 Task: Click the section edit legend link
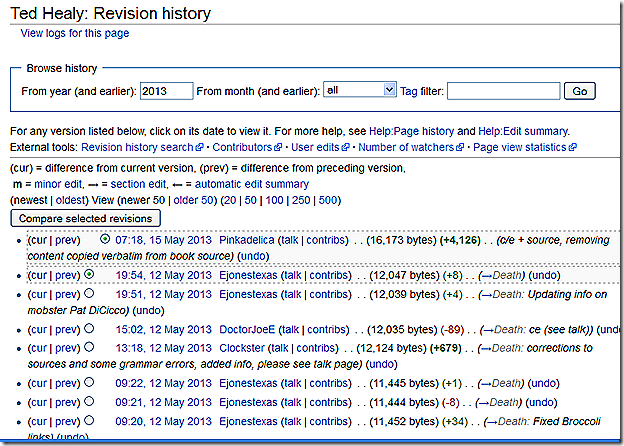[x=139, y=184]
